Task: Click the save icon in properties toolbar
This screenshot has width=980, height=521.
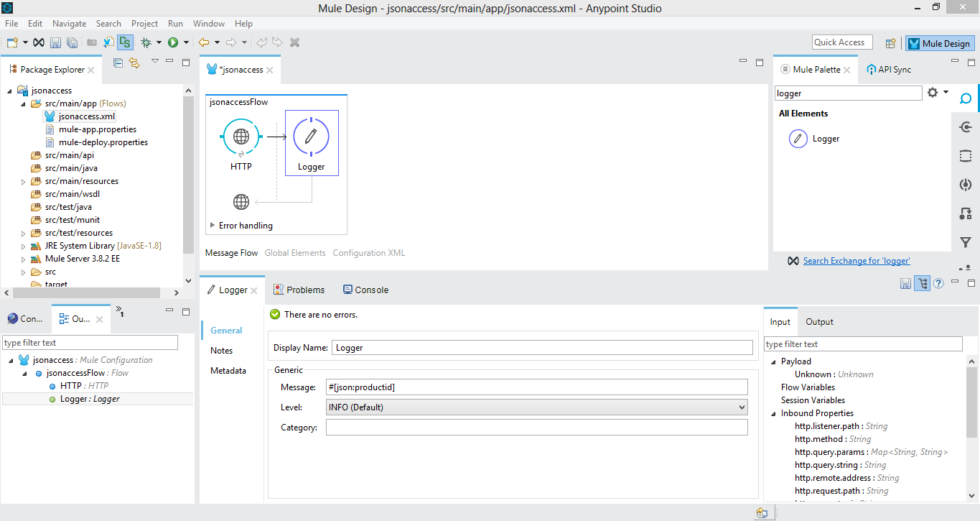Action: coord(905,283)
